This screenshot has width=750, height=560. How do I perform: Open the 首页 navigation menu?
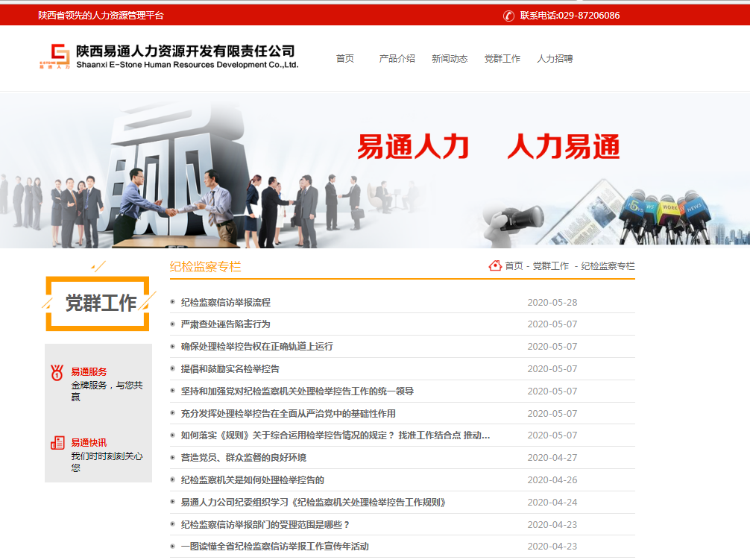pos(345,58)
